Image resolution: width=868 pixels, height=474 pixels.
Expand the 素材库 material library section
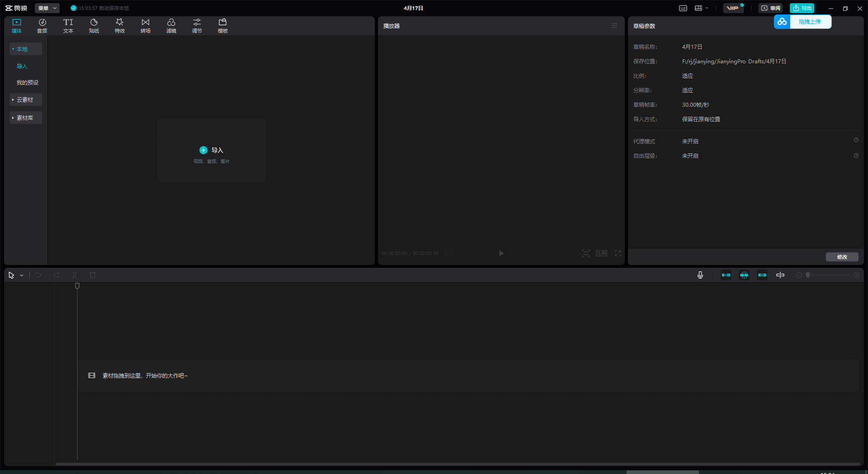(x=26, y=118)
